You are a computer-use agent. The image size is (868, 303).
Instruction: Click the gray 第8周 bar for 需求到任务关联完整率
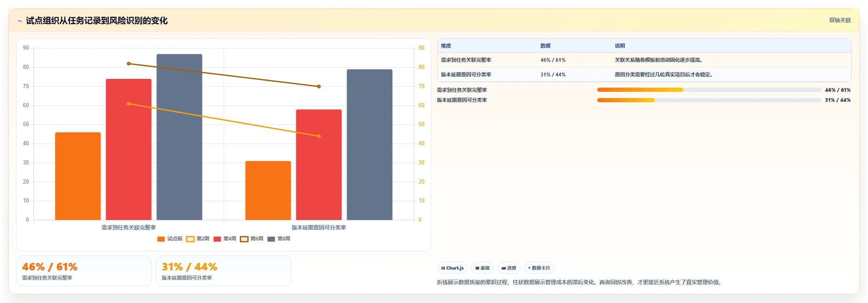click(x=180, y=137)
